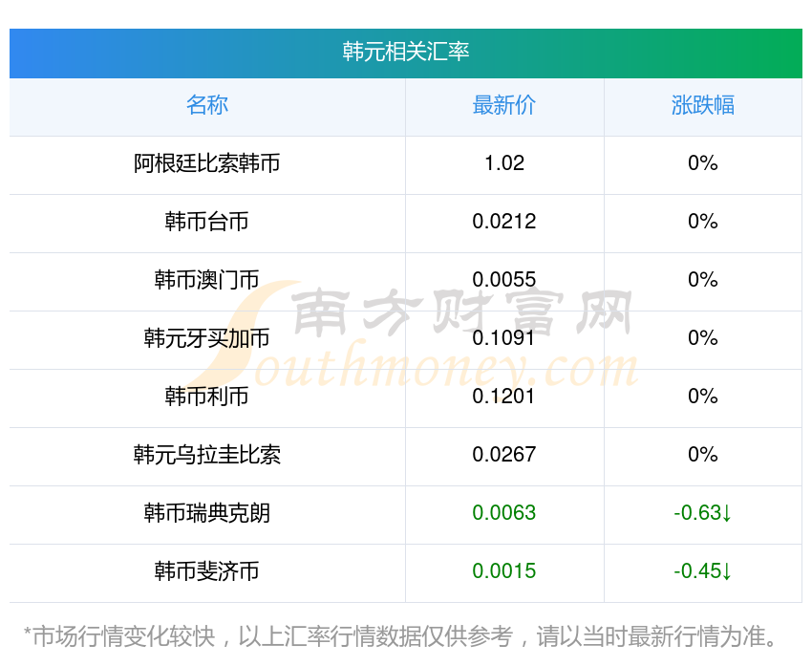Screen dimensions: 812x666
Task: Open the 韩元牙买加币 entry
Action: [207, 338]
